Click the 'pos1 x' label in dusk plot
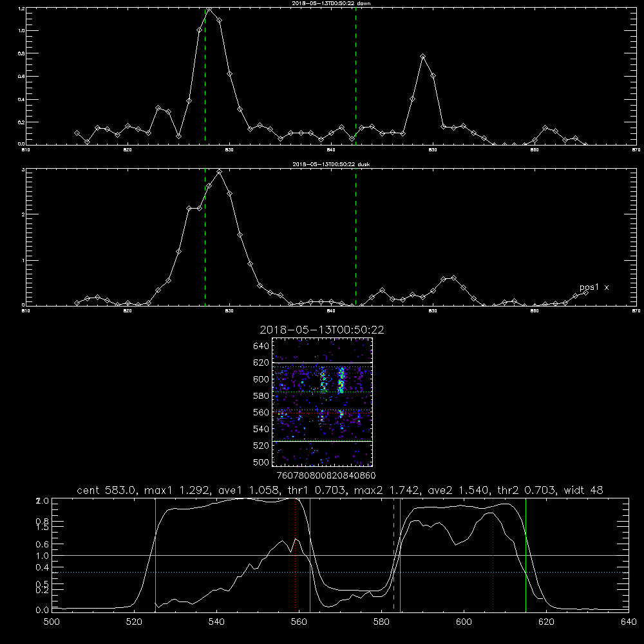 594,287
